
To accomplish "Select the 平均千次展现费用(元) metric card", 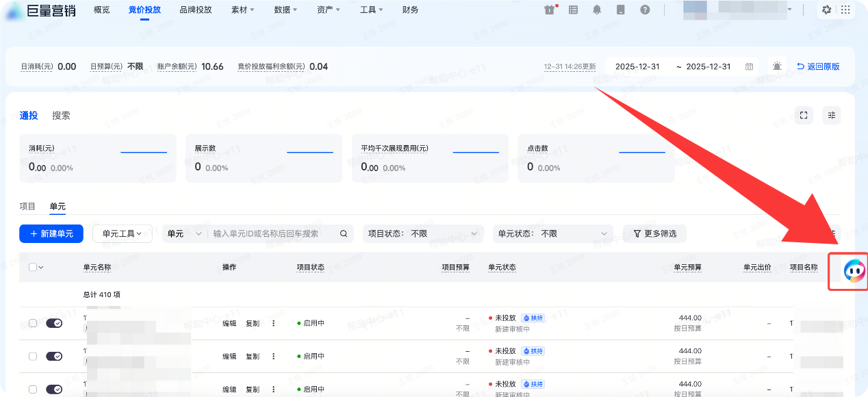I will (x=430, y=158).
